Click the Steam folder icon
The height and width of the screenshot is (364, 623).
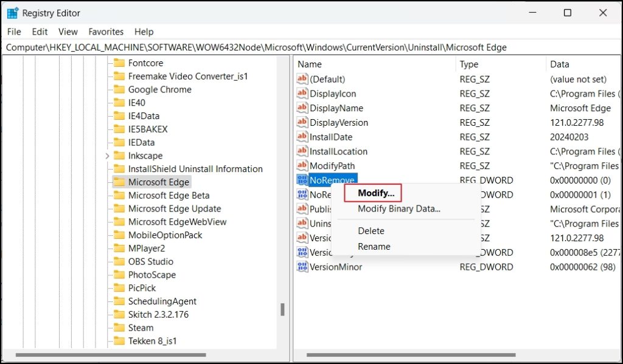coord(119,328)
